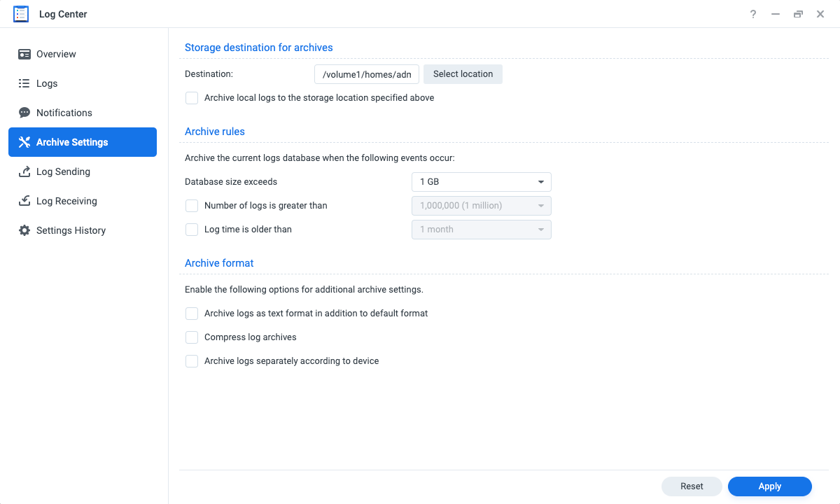The image size is (840, 504).
Task: Click the Destination path input field
Action: click(367, 74)
